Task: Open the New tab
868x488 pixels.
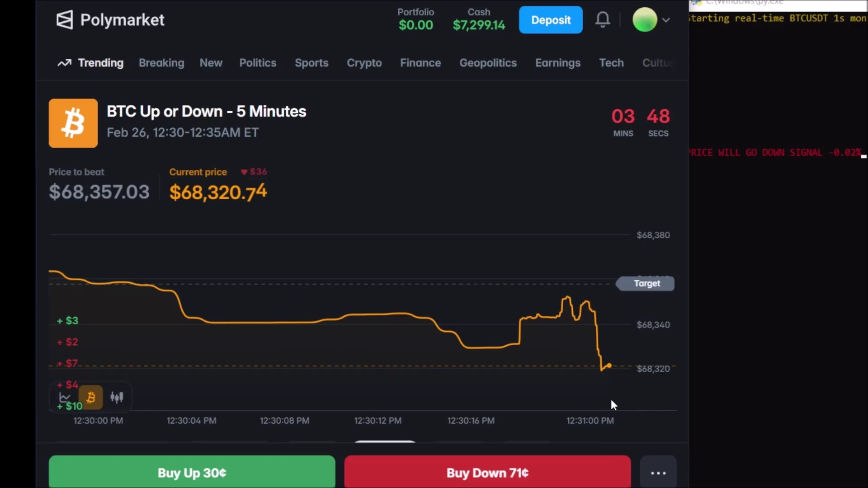Action: click(211, 63)
